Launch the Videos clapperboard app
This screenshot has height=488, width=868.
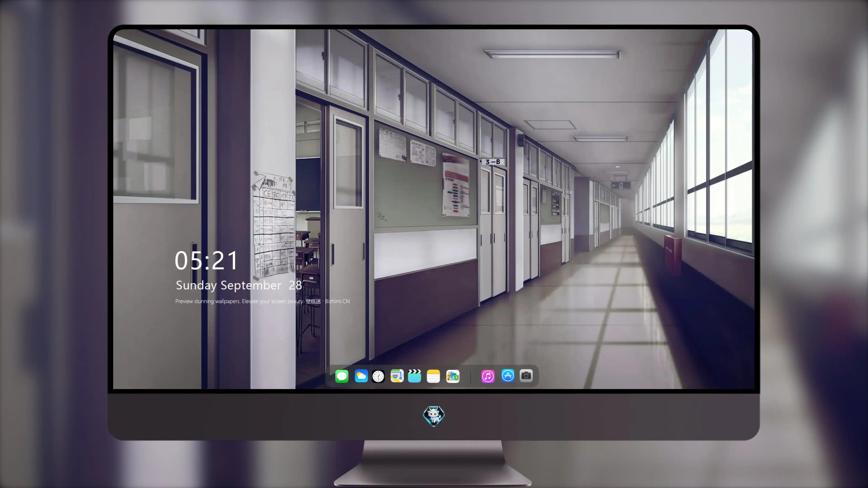point(415,376)
